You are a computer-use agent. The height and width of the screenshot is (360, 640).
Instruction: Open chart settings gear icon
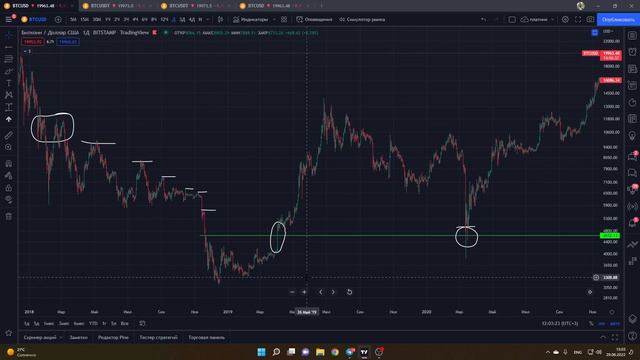(565, 19)
